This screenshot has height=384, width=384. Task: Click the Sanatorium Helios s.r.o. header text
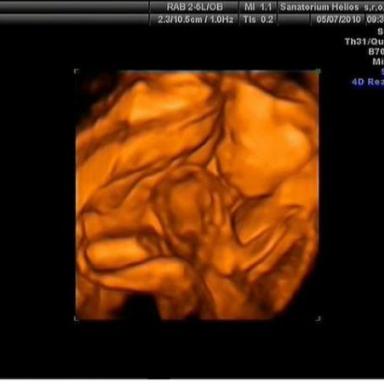332,7
